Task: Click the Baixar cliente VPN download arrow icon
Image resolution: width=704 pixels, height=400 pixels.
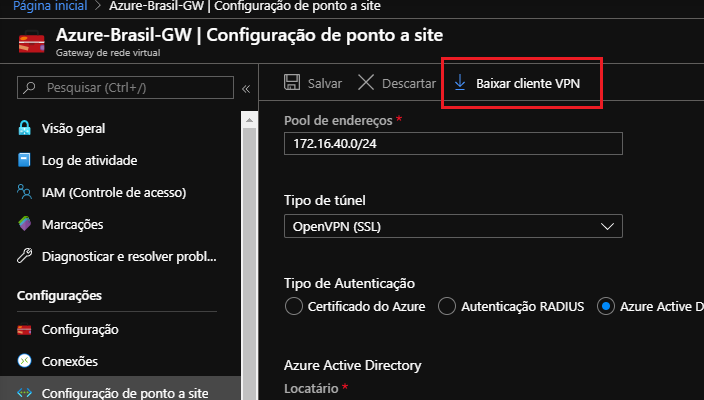Action: 460,83
